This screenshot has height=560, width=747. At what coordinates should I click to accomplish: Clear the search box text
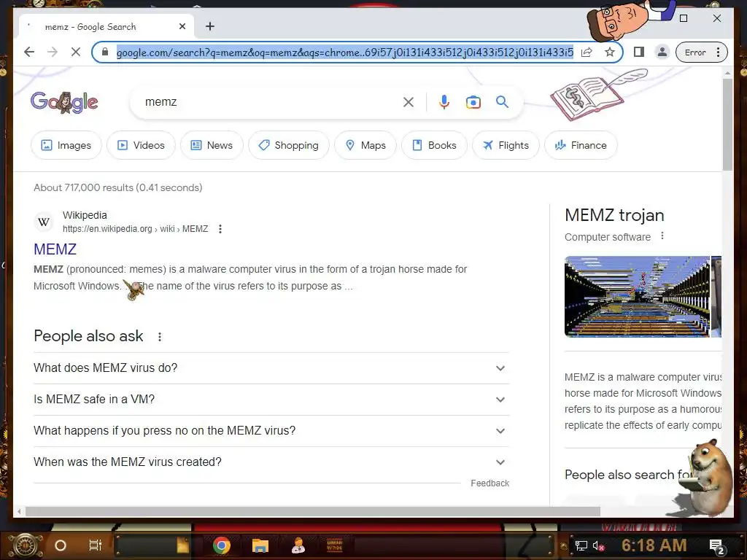pos(409,102)
